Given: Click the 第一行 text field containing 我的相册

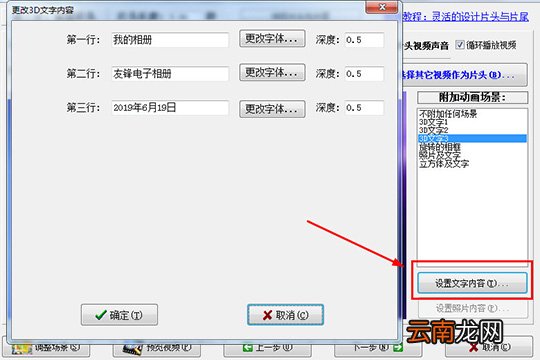Looking at the screenshot, I should coord(170,40).
